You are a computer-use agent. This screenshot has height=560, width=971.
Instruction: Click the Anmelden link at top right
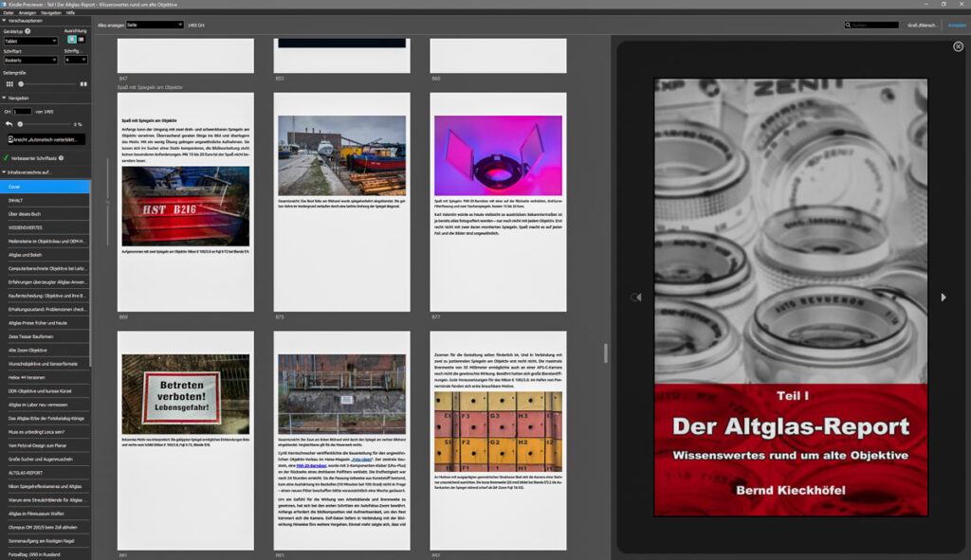956,23
